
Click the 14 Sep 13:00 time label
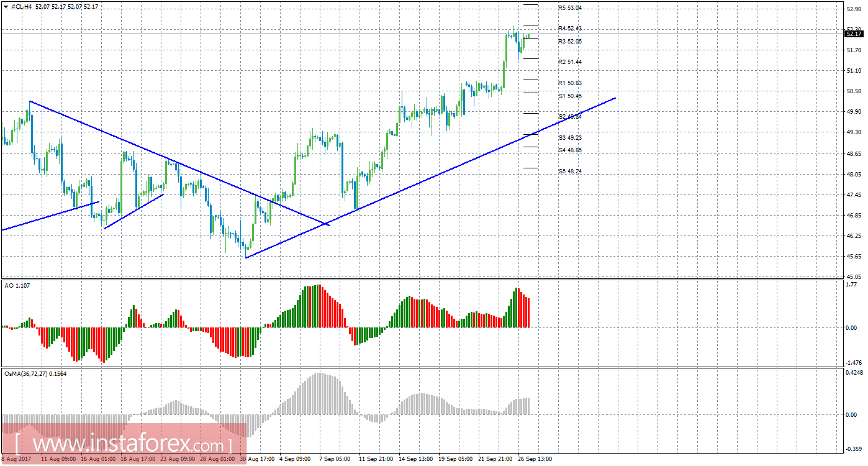(417, 459)
